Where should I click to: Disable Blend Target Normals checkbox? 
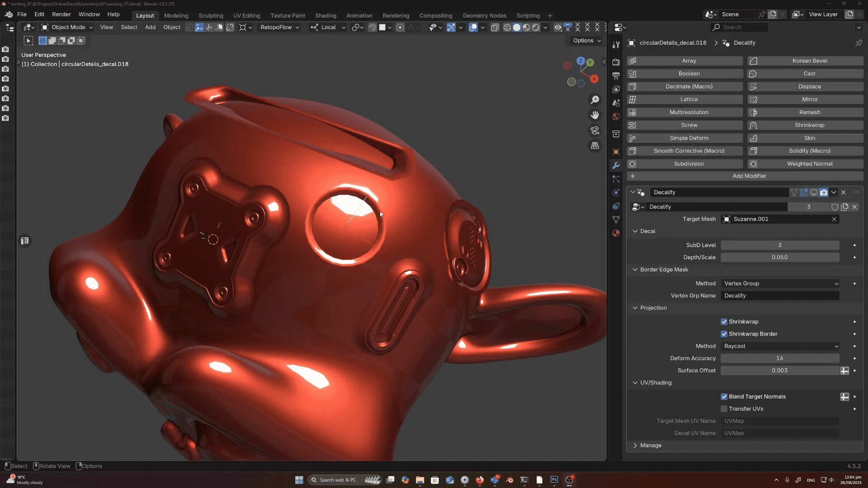[x=724, y=397]
